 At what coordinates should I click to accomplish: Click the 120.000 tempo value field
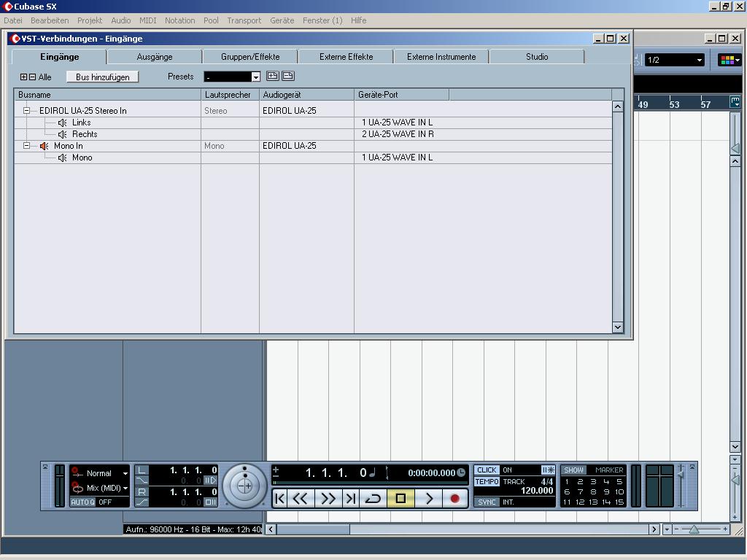tap(537, 491)
